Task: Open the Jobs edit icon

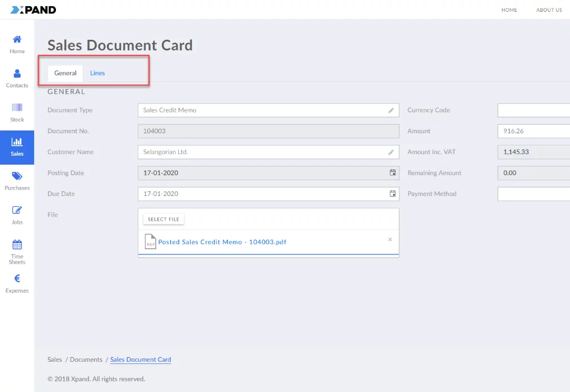Action: (x=17, y=211)
